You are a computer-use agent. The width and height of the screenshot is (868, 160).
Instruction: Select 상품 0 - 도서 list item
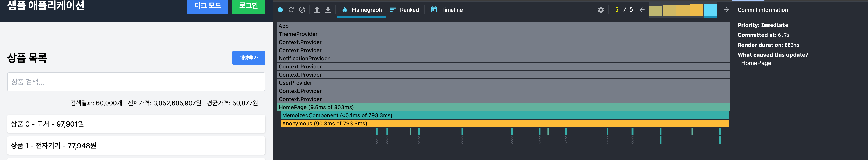(x=136, y=124)
